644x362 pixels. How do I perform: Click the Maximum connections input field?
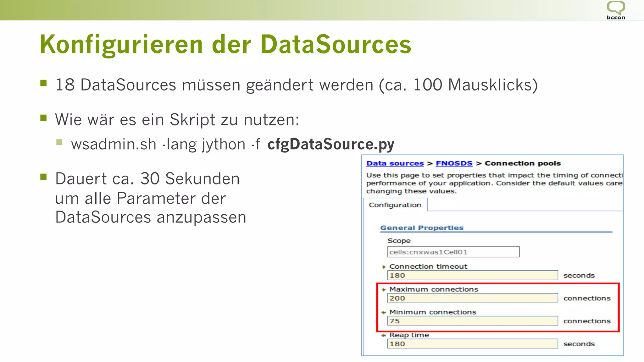(473, 298)
